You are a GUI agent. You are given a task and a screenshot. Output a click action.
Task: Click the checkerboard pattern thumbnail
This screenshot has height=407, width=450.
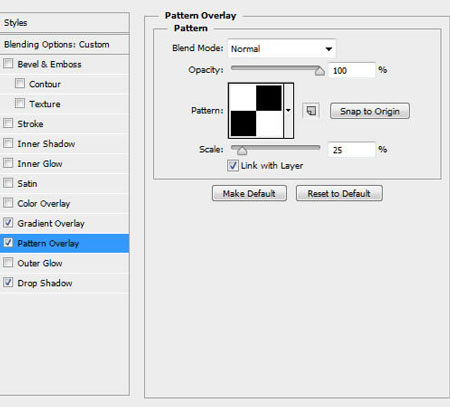[x=256, y=111]
